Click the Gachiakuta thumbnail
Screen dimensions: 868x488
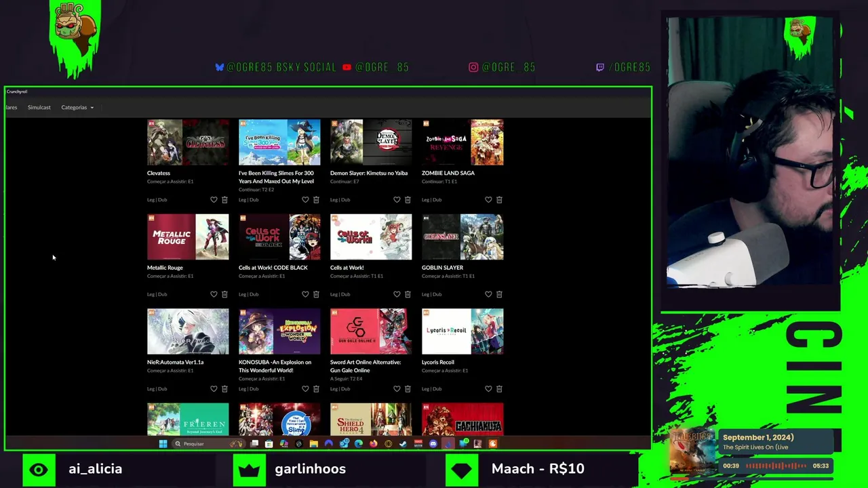point(462,420)
